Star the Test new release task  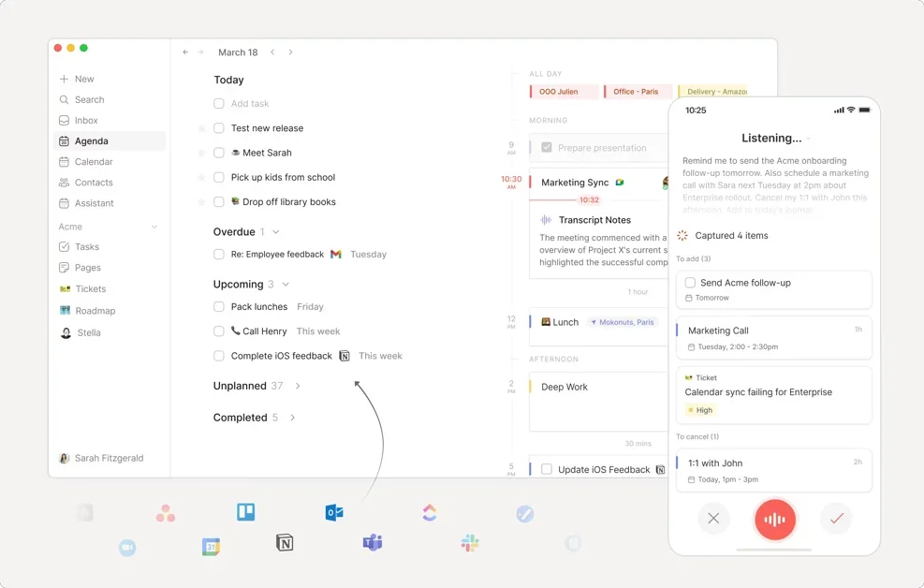point(201,128)
